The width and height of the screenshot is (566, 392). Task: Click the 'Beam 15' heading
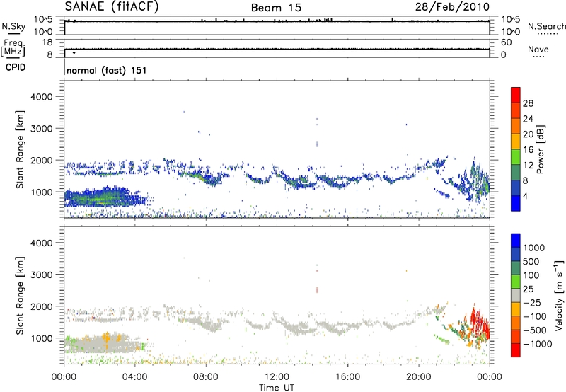276,8
